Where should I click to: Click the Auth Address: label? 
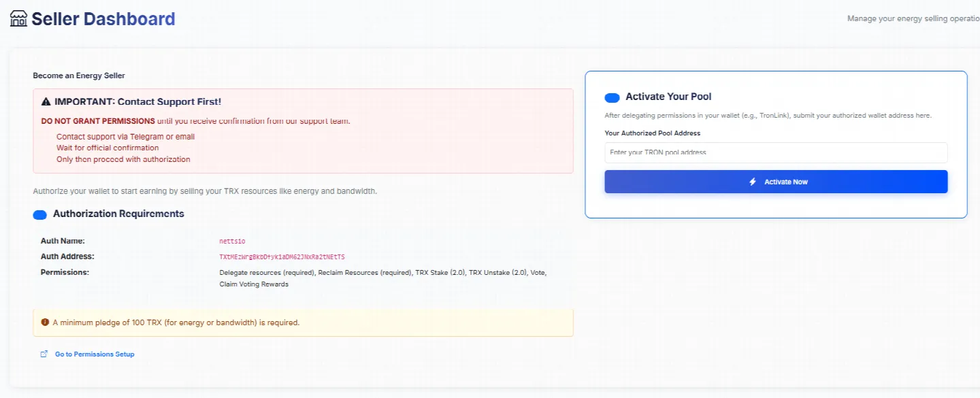[67, 256]
